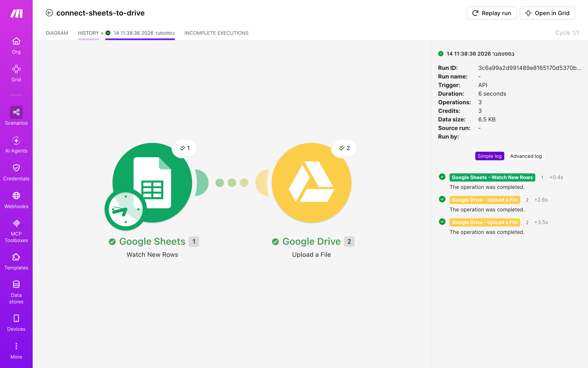Image resolution: width=588 pixels, height=368 pixels.
Task: Open Devices from the sidebar
Action: 16,323
